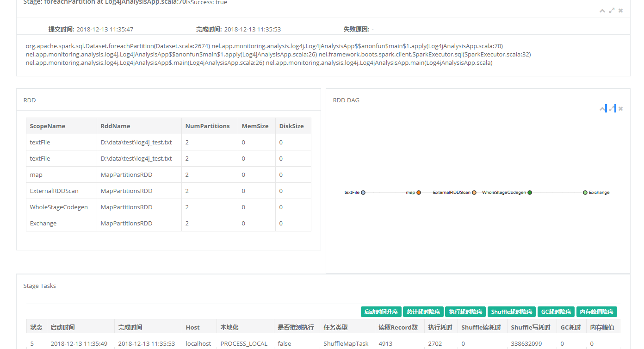Collapse the RDD DAG panel
644x349 pixels.
(x=602, y=109)
